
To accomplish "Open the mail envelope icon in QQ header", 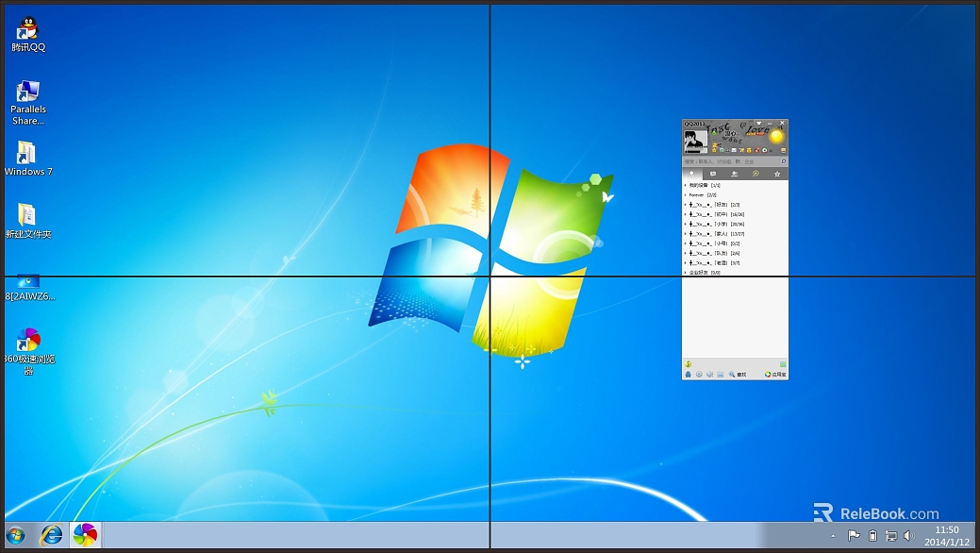I will [734, 150].
